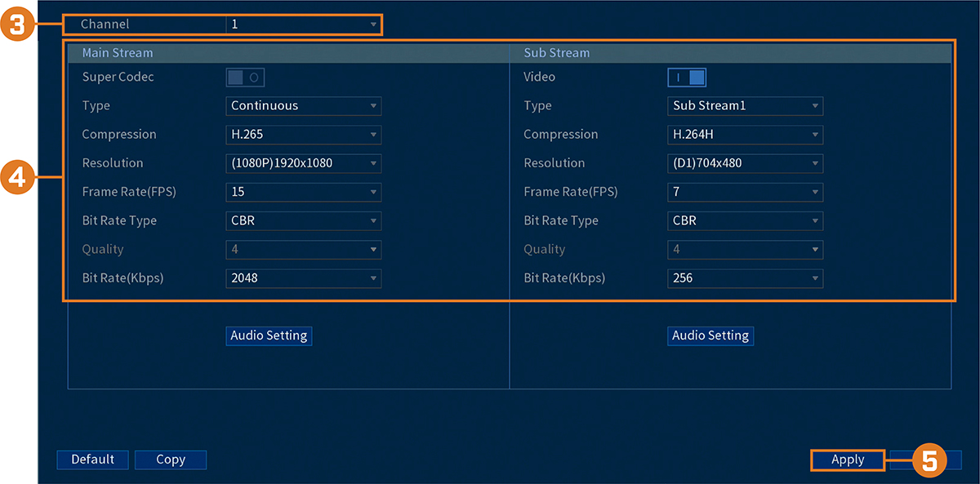980x484 pixels.
Task: Toggle the Super Codec switch
Action: (245, 78)
